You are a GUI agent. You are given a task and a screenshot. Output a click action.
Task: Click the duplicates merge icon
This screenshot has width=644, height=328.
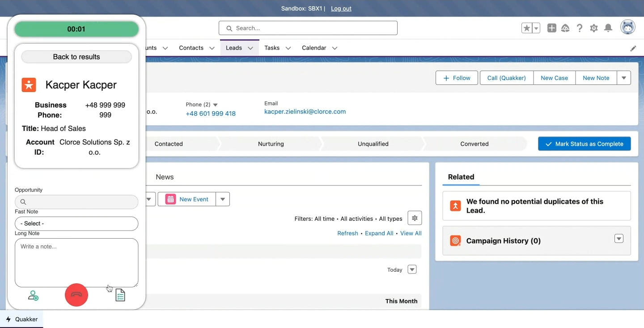pyautogui.click(x=456, y=206)
